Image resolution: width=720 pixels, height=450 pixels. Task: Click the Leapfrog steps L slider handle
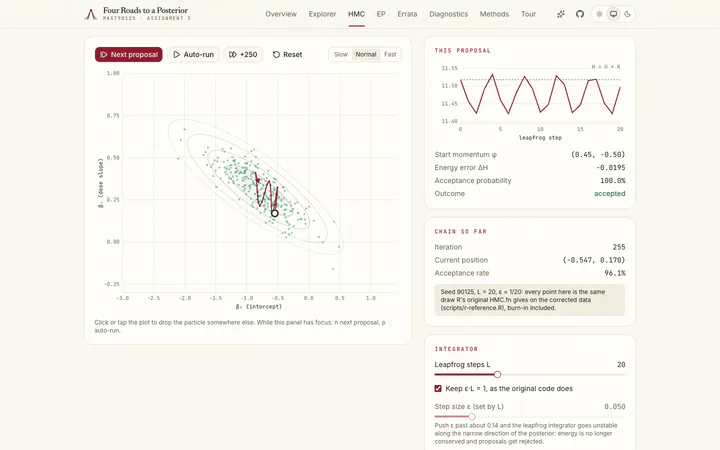[x=497, y=375]
